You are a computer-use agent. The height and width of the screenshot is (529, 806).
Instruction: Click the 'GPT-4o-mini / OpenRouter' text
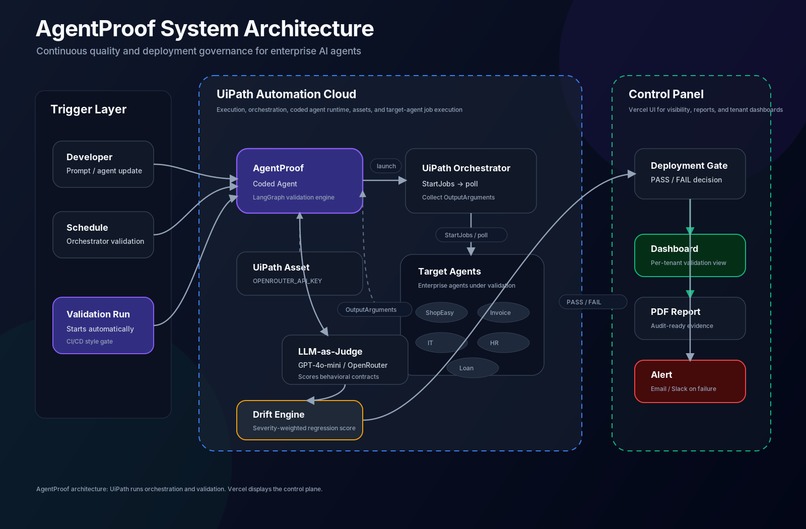pos(343,365)
